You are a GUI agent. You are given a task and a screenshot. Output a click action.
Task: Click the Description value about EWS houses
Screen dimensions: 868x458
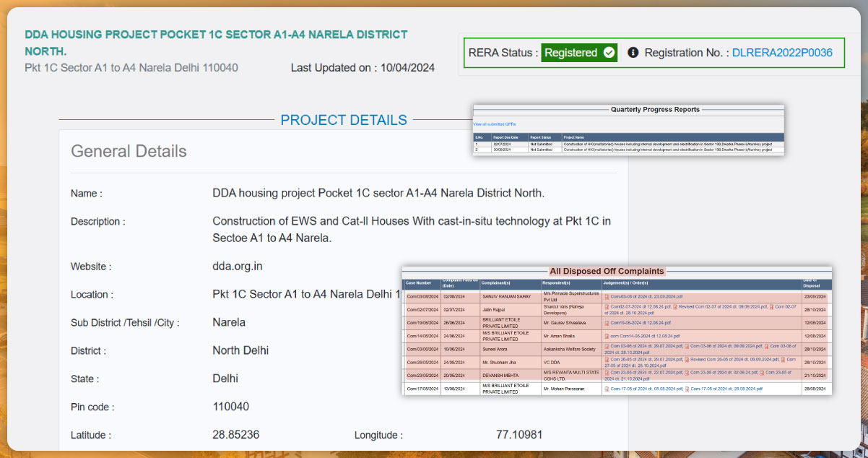click(x=412, y=230)
